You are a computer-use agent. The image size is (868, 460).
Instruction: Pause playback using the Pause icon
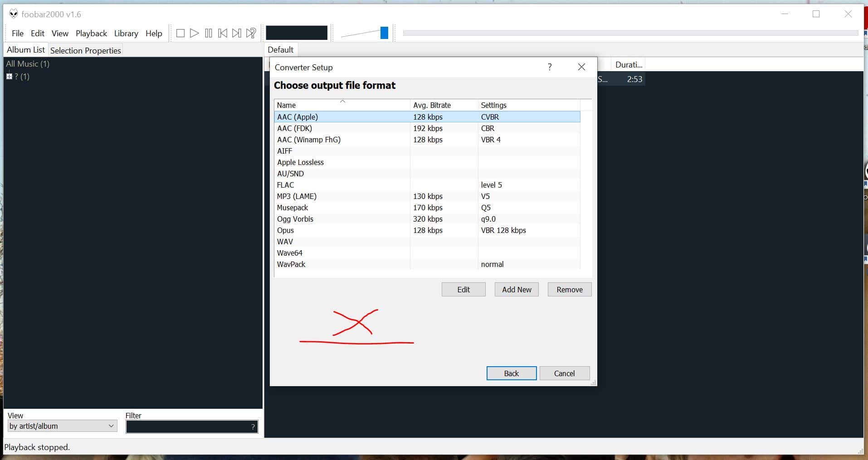[208, 33]
